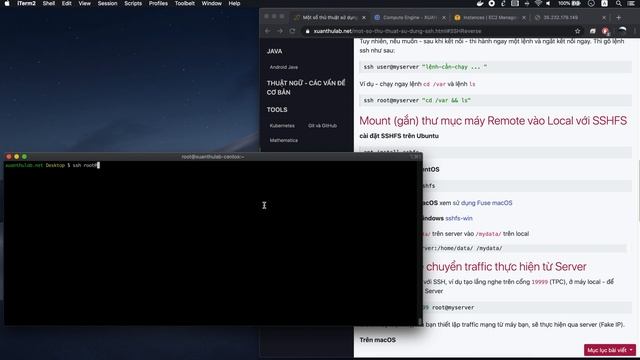Open Spotlight search magnifier icon
Viewport: 640px width, 360px height.
pyautogui.click(x=619, y=4)
